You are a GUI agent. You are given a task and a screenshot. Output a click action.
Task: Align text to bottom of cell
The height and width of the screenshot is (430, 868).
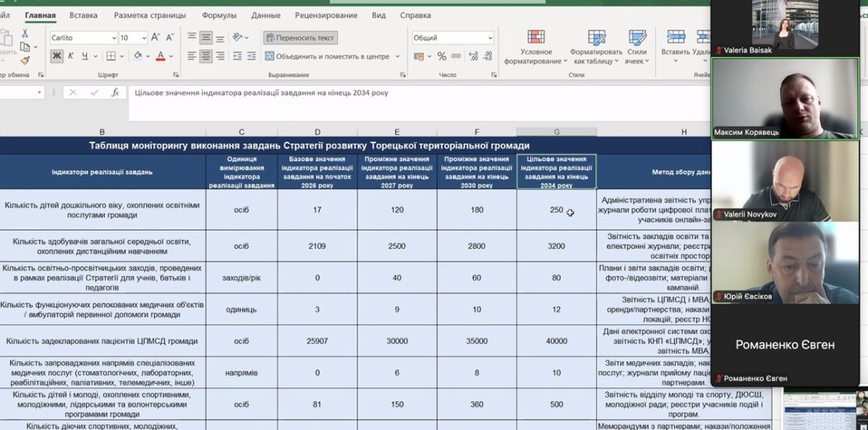click(x=220, y=38)
